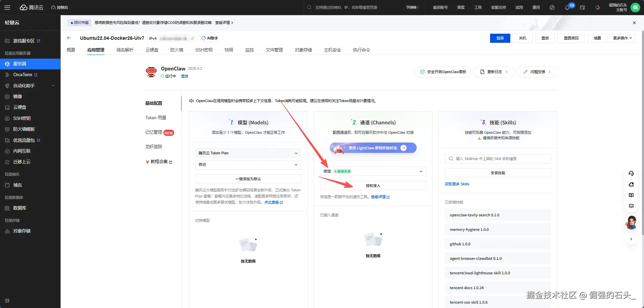The height and width of the screenshot is (308, 644).
Task: Open 问题反馈
Action: [537, 72]
